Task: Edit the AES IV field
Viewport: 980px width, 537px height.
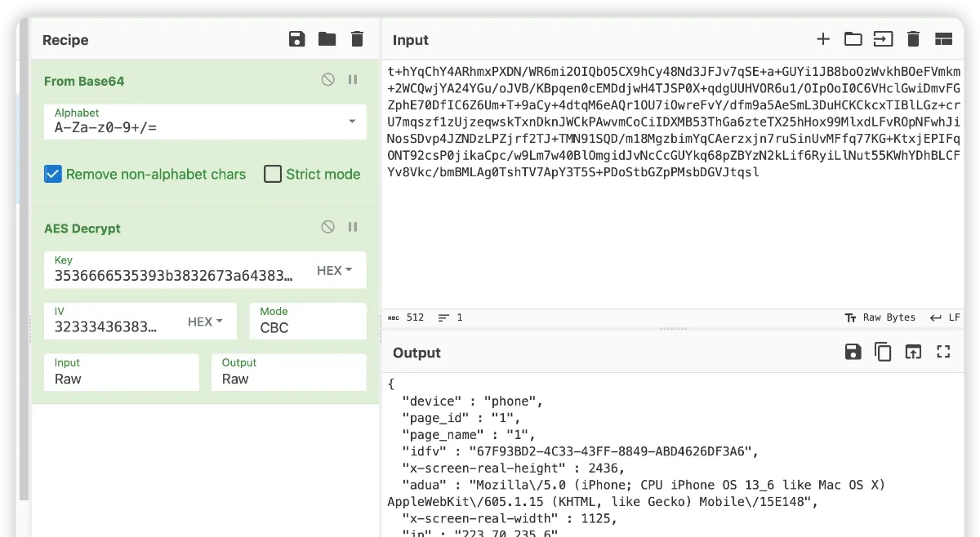Action: point(108,322)
